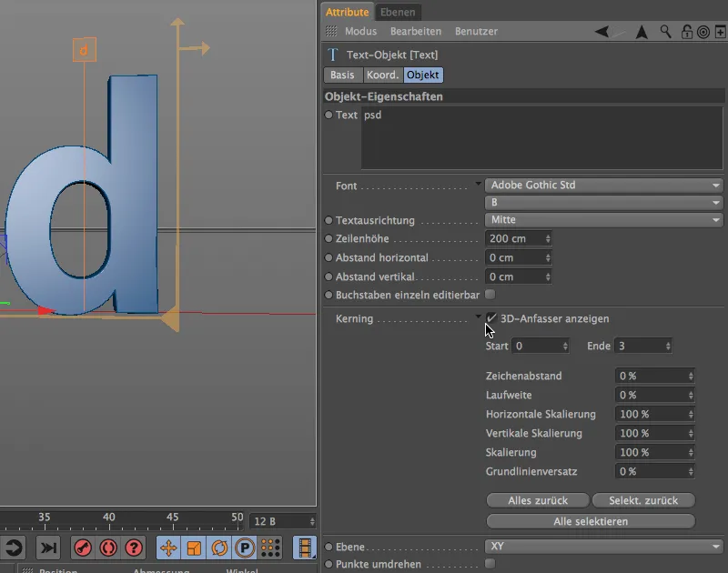This screenshot has width=728, height=573.
Task: Toggle the Rotation keying icon
Action: (219, 548)
